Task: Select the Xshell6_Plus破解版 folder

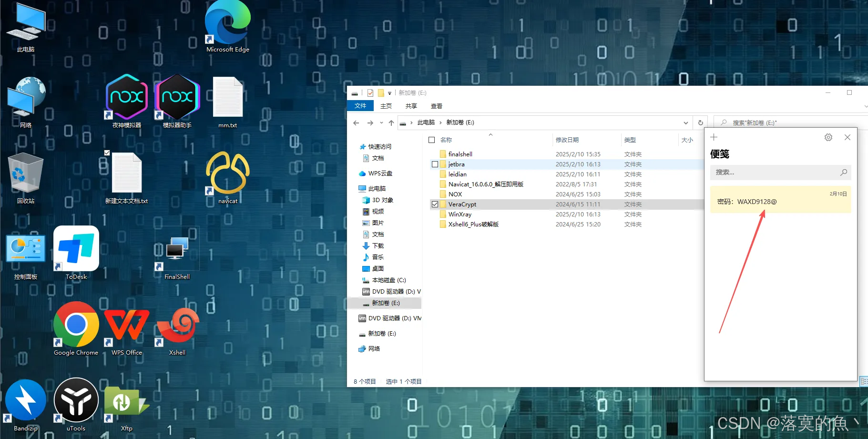Action: [566, 224]
